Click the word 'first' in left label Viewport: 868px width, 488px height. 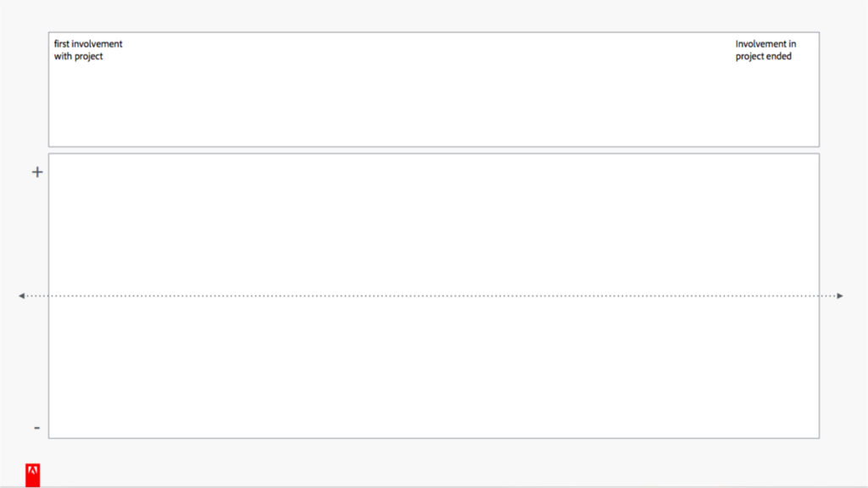pyautogui.click(x=61, y=44)
